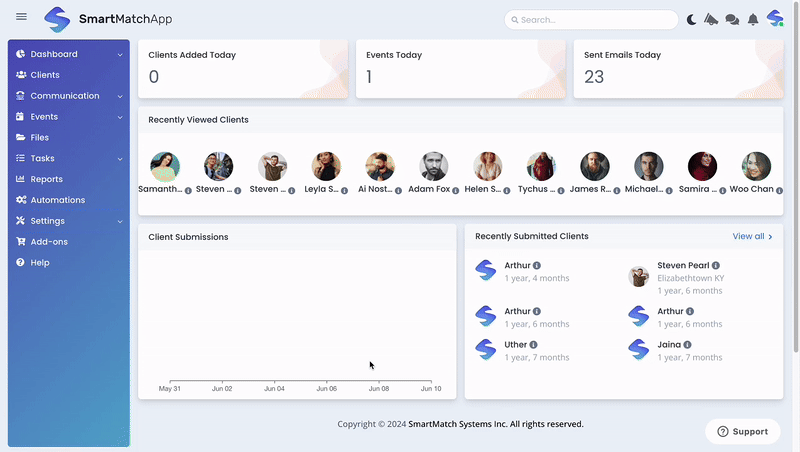Open the notifications bell
Screen dimensions: 800x452
click(x=753, y=19)
